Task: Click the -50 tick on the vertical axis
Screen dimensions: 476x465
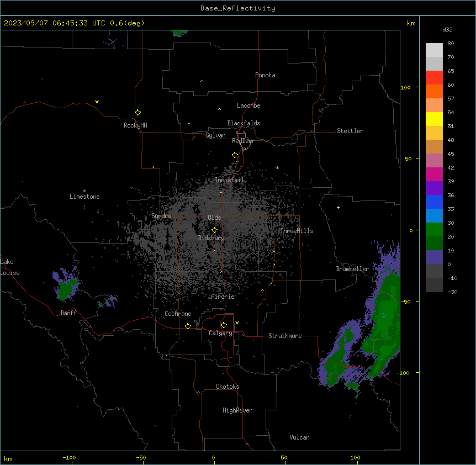Action: [x=406, y=302]
